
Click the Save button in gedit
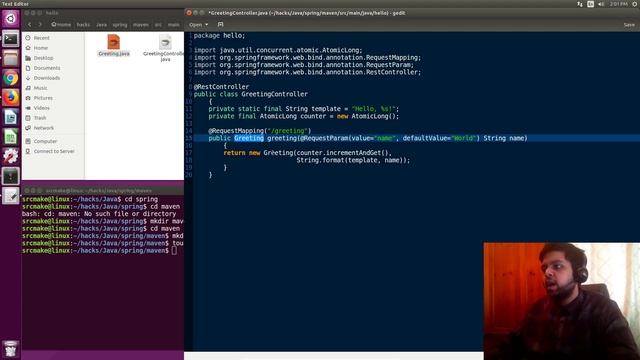click(629, 24)
